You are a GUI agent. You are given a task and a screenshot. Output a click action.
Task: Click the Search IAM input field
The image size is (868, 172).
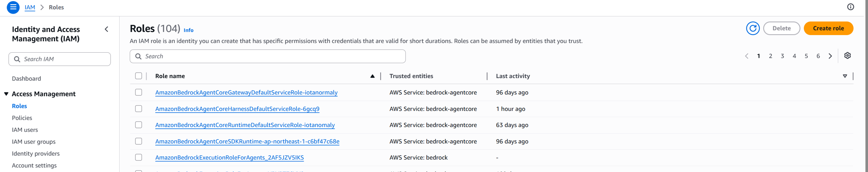(x=59, y=59)
